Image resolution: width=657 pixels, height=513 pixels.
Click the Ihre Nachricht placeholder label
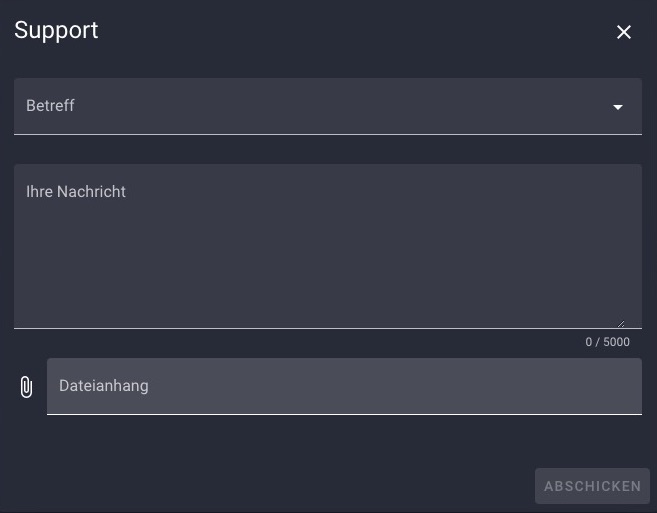pyautogui.click(x=76, y=192)
